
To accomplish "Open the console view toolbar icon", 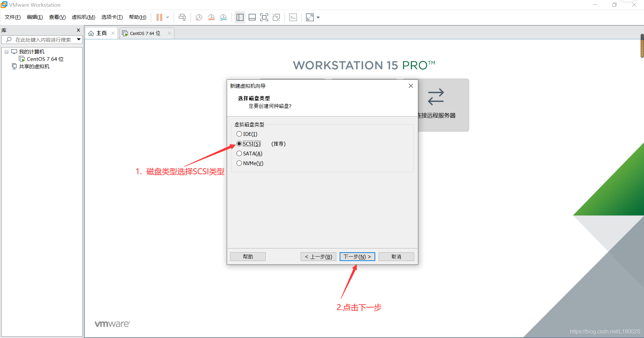I will [293, 17].
